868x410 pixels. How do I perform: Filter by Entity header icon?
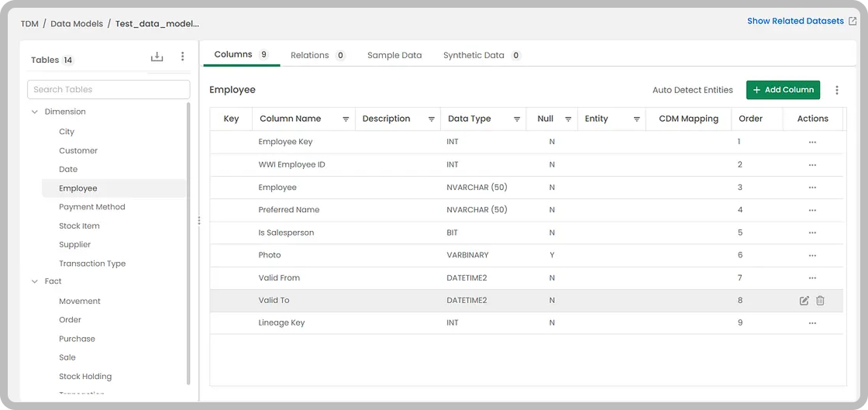pyautogui.click(x=636, y=119)
